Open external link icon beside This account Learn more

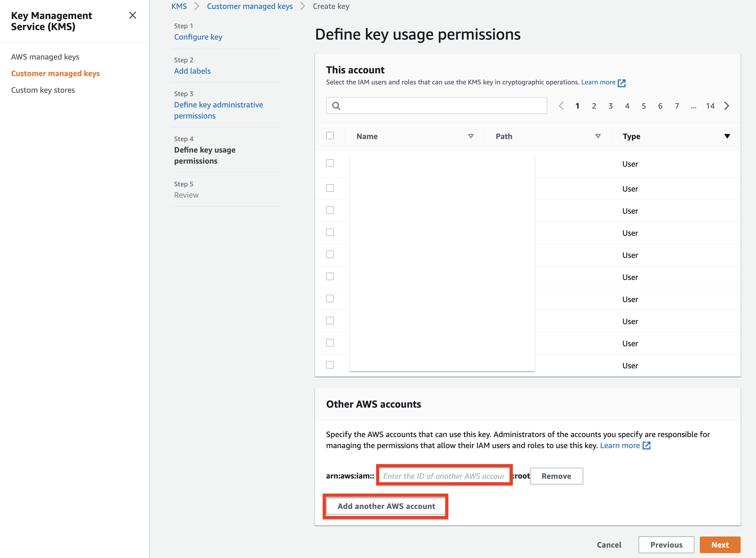coord(622,83)
